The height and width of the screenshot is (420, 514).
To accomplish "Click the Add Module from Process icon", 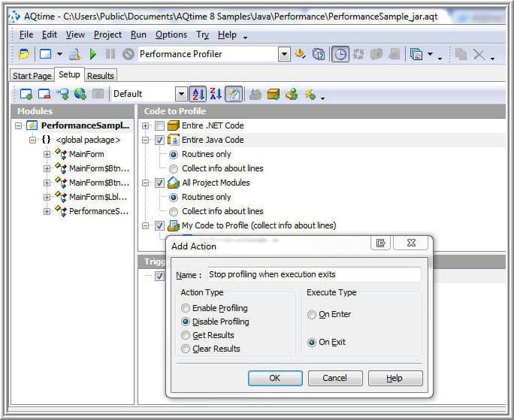I will click(62, 94).
